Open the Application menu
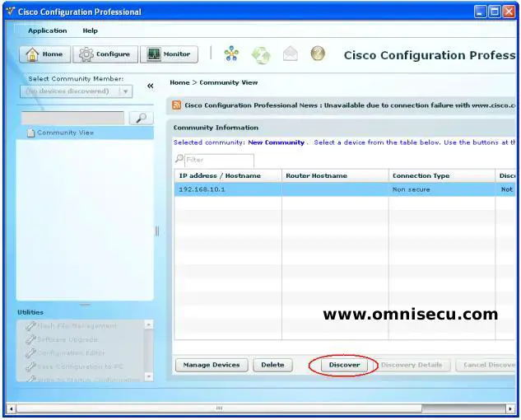This screenshot has height=420, width=521. coord(48,30)
